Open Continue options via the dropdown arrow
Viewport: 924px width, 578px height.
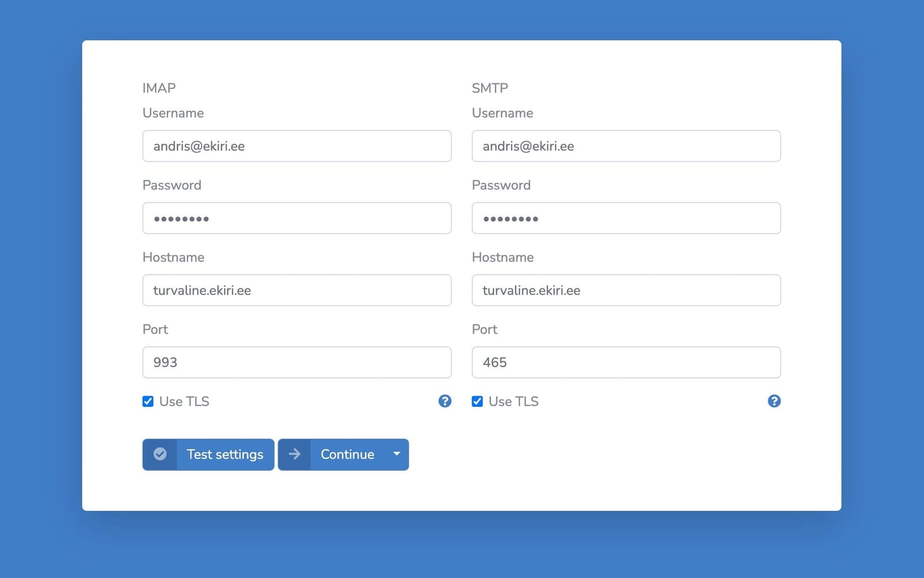click(397, 454)
